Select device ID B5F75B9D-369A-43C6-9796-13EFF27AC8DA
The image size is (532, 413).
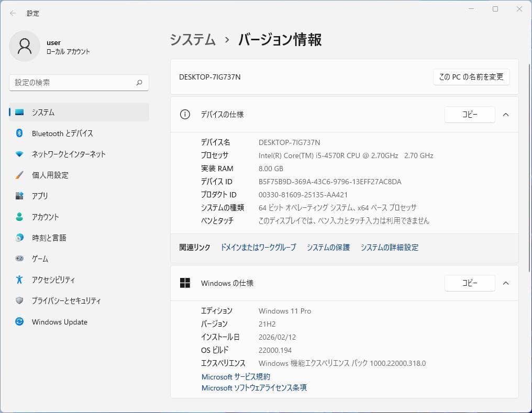tap(330, 182)
